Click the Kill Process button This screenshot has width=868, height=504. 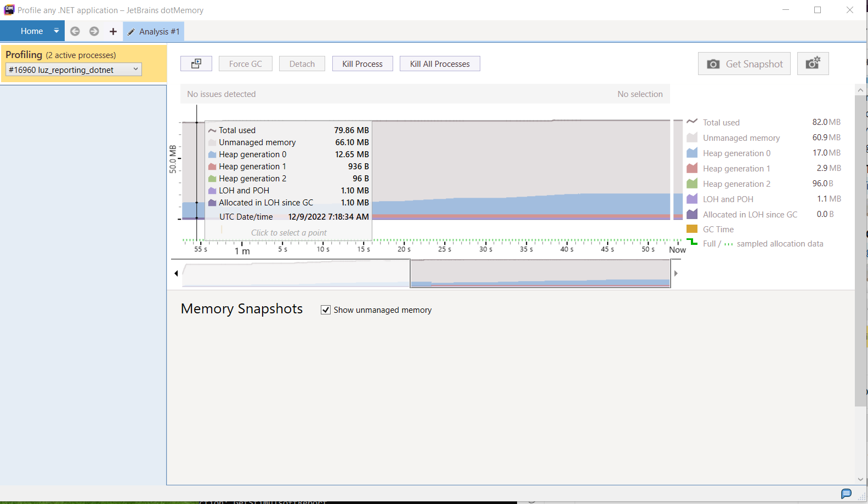[362, 64]
